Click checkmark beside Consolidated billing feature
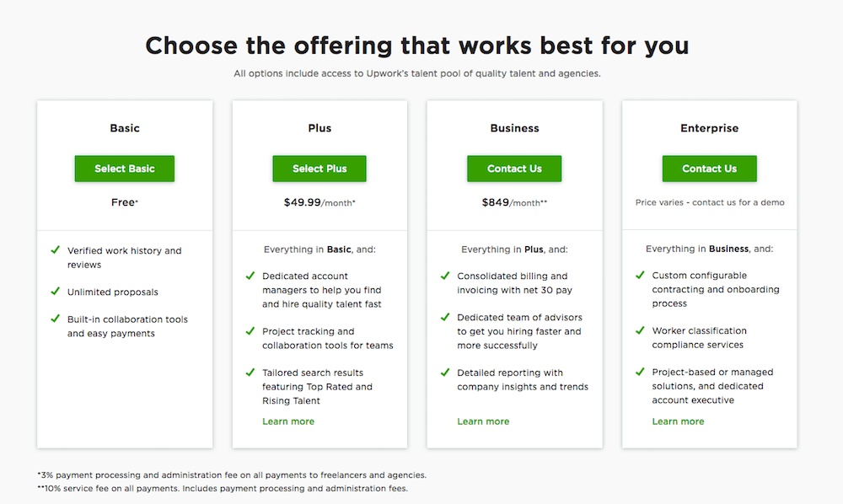 click(x=445, y=276)
